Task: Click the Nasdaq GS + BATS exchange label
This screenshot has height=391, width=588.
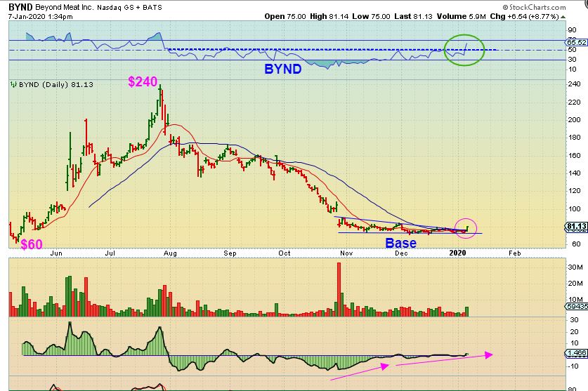Action: [x=129, y=8]
